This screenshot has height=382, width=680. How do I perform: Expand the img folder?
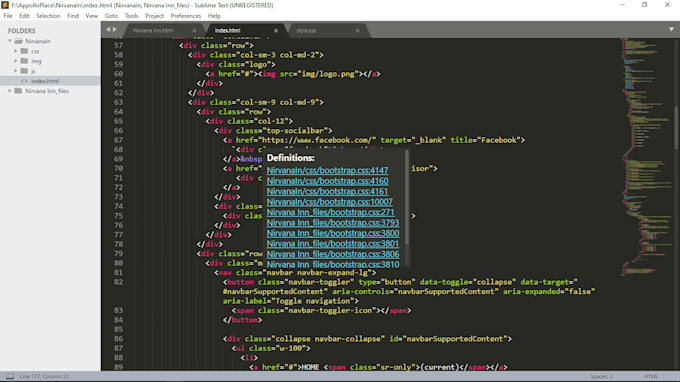click(16, 61)
